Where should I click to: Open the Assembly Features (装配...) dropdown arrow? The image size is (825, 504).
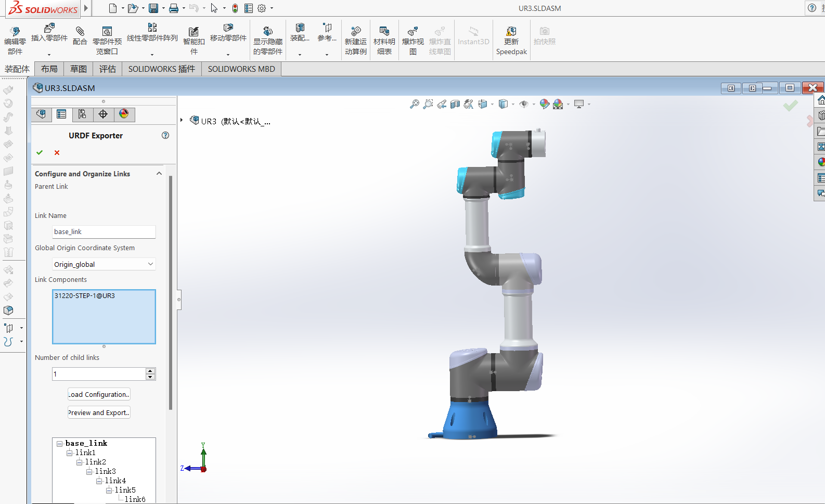pyautogui.click(x=300, y=55)
